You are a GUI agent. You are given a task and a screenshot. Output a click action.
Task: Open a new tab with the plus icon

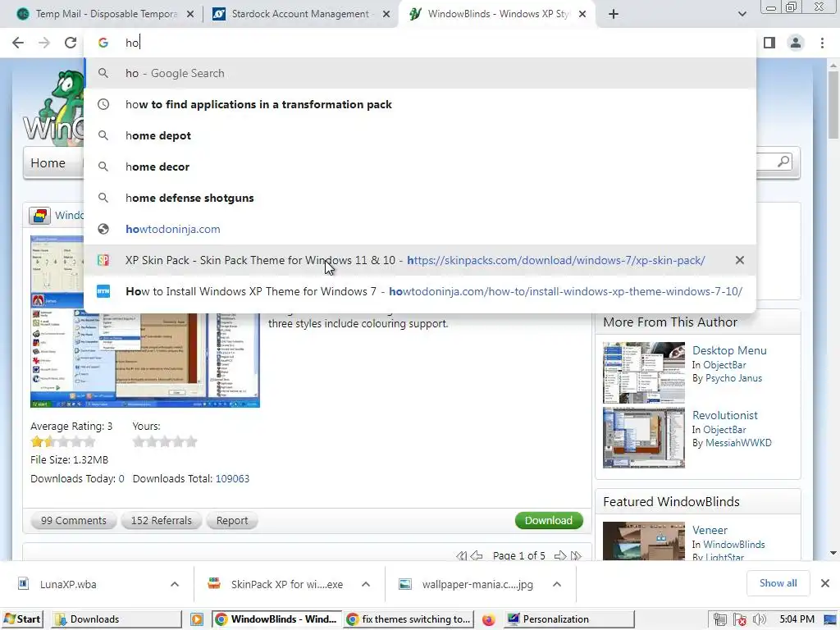click(x=614, y=14)
